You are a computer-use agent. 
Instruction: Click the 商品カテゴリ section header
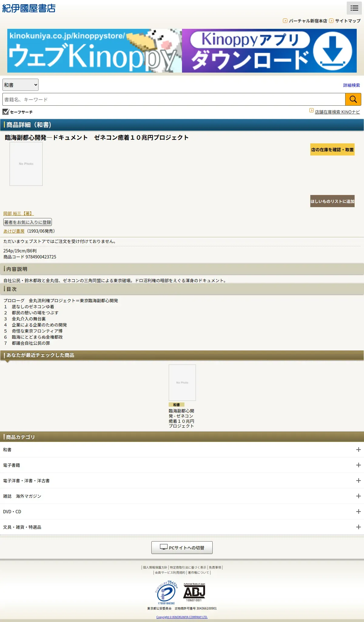point(182,437)
